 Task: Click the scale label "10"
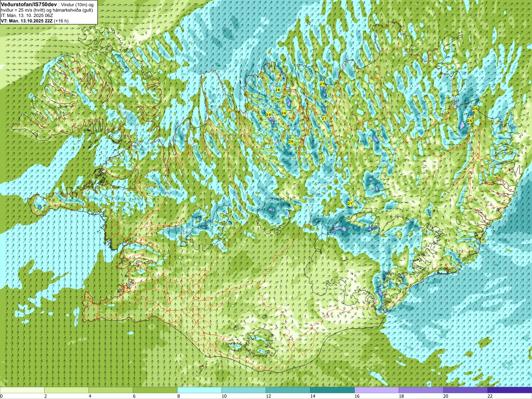click(x=224, y=396)
